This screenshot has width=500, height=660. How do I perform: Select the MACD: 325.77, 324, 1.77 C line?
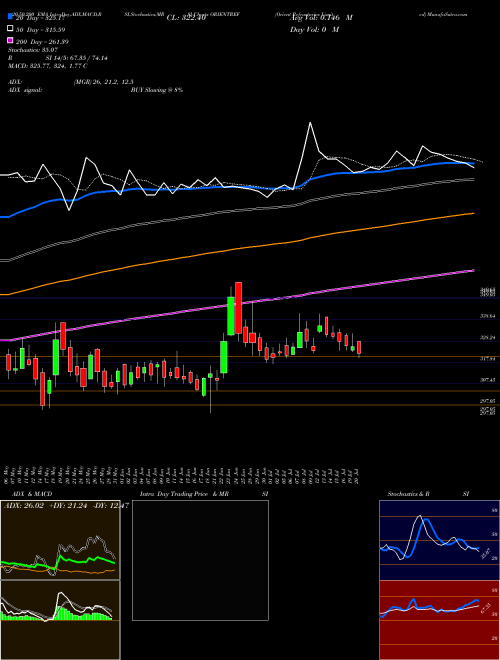pos(48,66)
